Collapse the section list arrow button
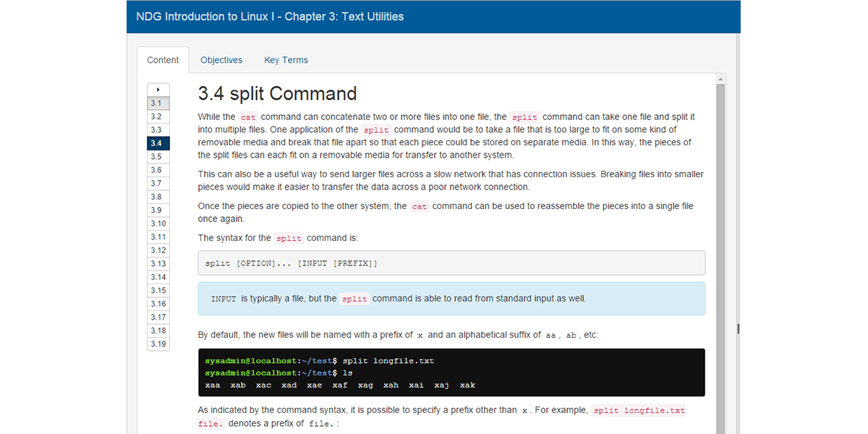 click(158, 90)
